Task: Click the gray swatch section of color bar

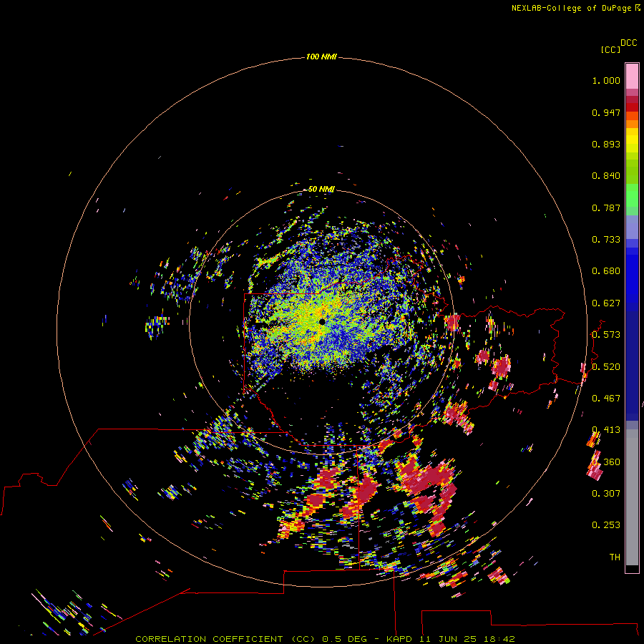Action: [x=632, y=497]
